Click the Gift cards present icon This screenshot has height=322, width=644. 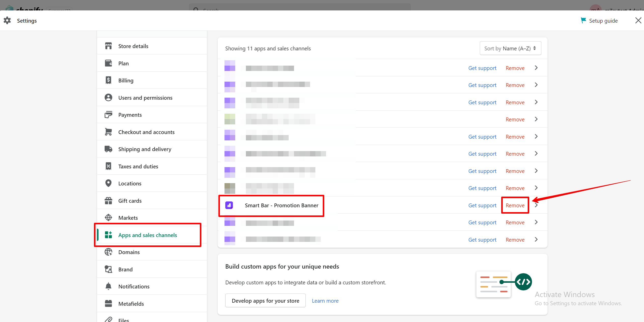[108, 201]
